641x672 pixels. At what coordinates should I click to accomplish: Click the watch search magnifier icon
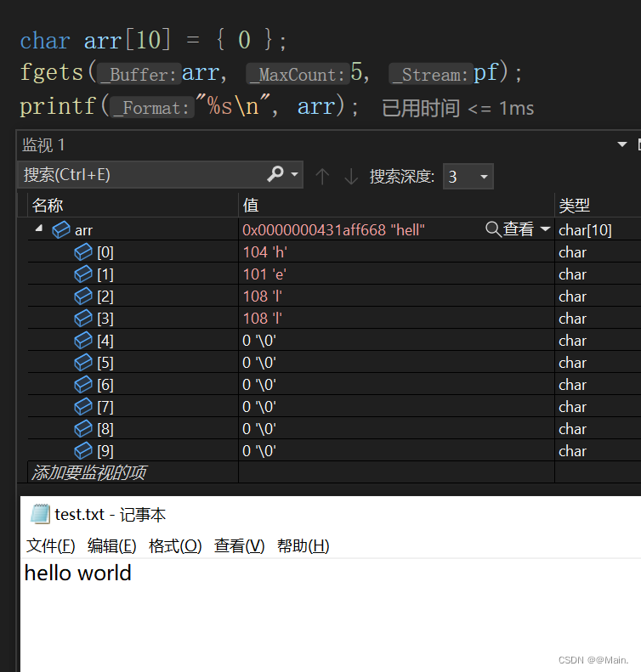click(x=275, y=174)
